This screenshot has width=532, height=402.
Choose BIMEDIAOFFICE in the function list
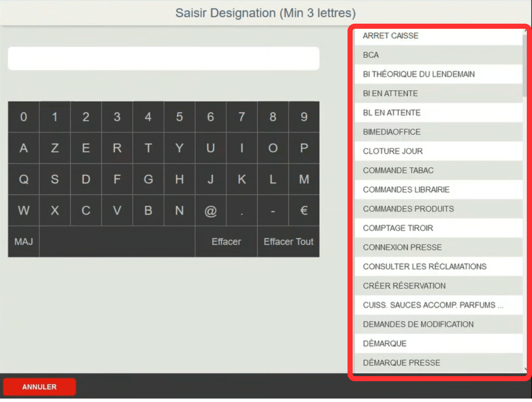tap(439, 132)
